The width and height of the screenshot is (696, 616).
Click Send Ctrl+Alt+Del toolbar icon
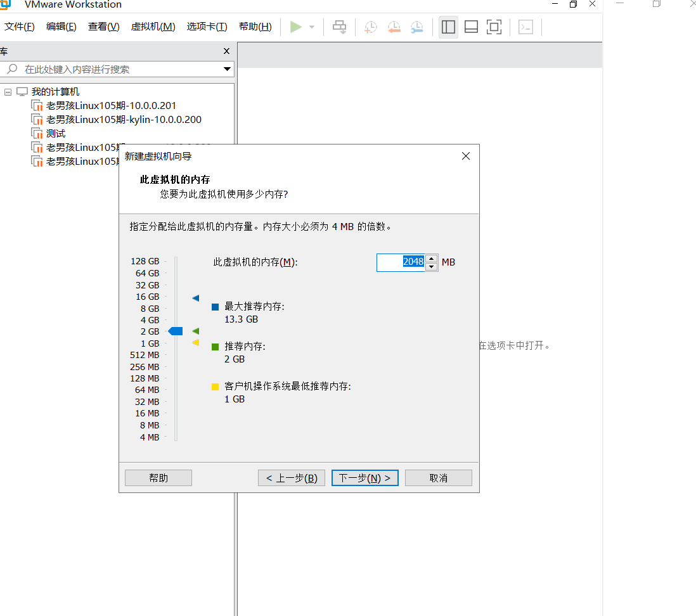pos(340,27)
